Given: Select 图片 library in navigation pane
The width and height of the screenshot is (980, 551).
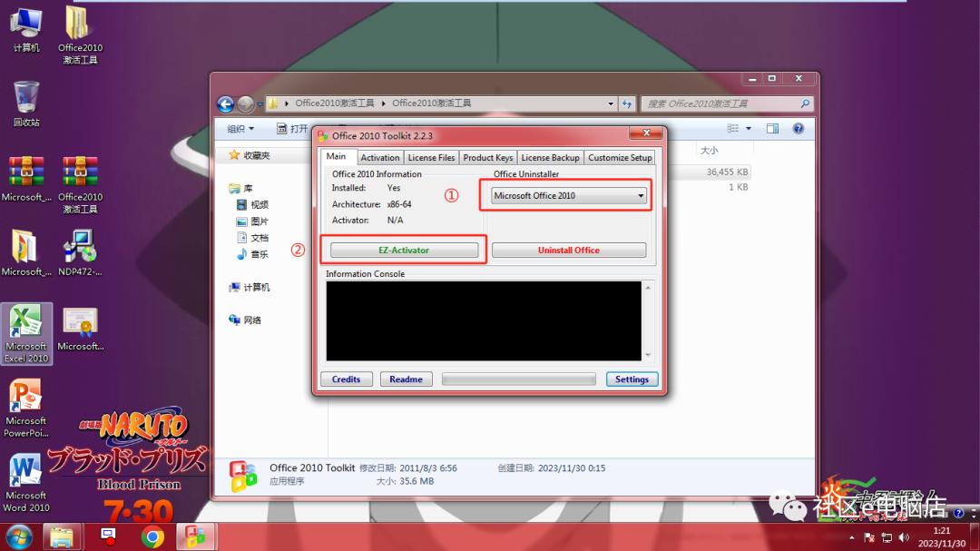Looking at the screenshot, I should point(252,221).
